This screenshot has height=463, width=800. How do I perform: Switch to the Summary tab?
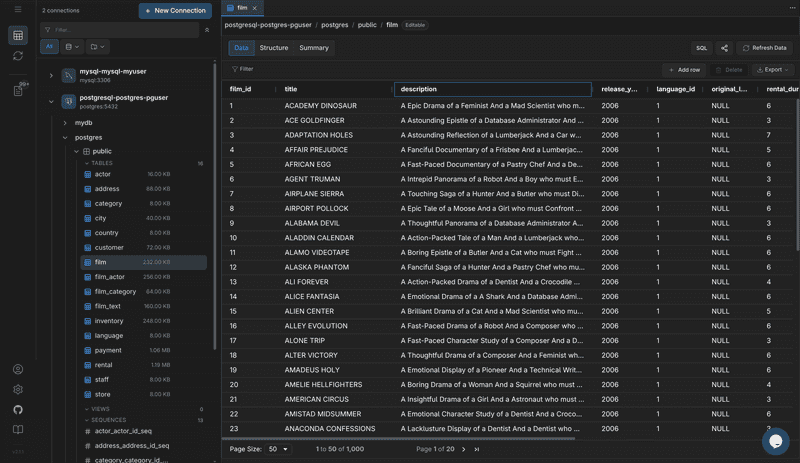pos(314,48)
